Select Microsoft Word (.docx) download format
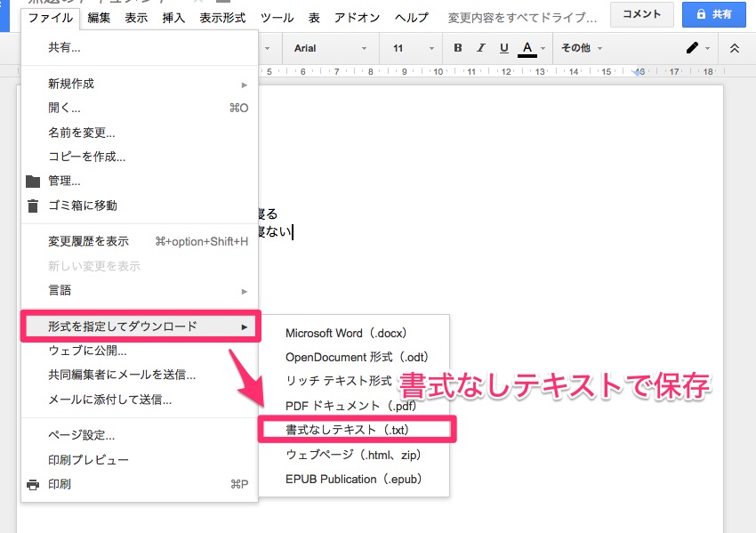The height and width of the screenshot is (533, 756). point(346,334)
